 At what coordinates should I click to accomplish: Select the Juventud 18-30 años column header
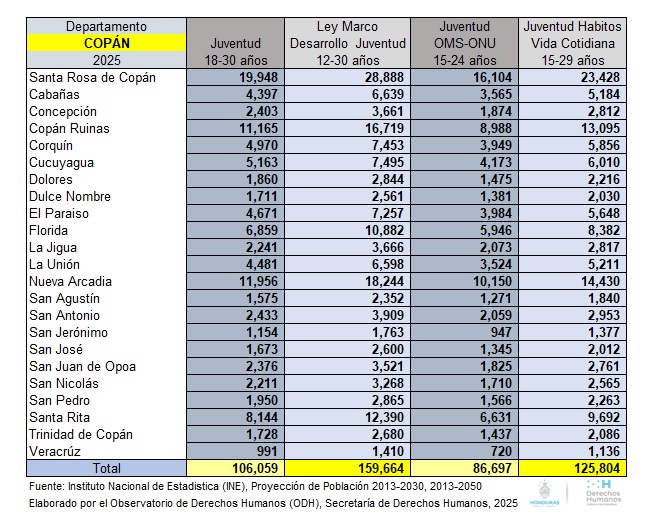(x=236, y=43)
